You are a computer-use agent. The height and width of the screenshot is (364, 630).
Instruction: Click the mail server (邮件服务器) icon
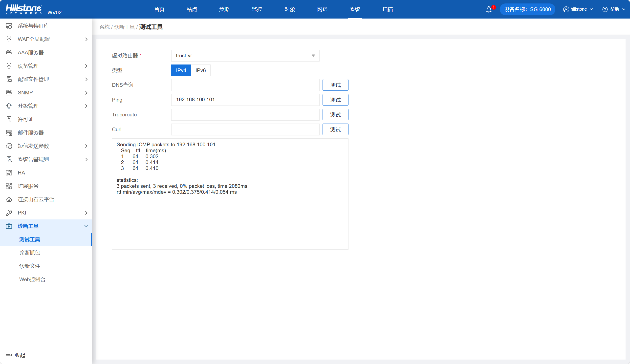[x=9, y=133]
